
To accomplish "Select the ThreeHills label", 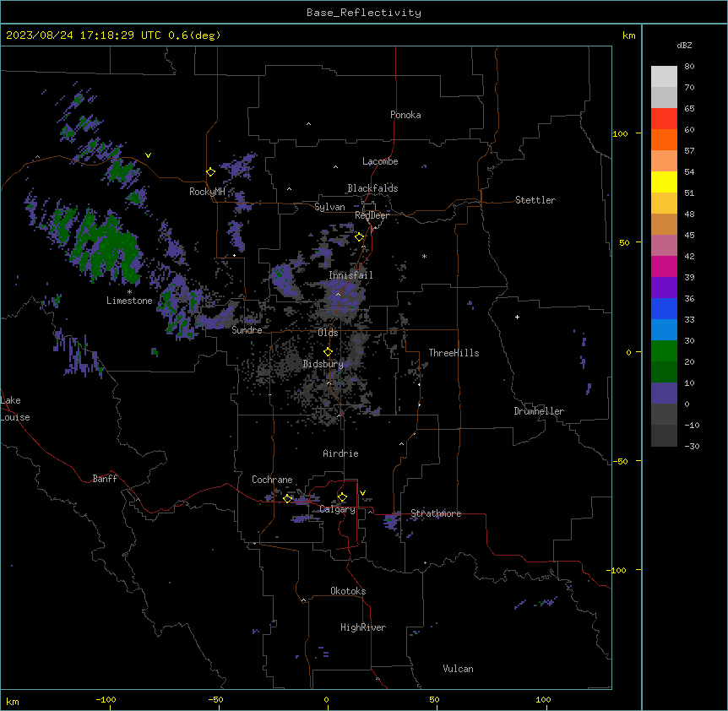I will click(x=454, y=353).
